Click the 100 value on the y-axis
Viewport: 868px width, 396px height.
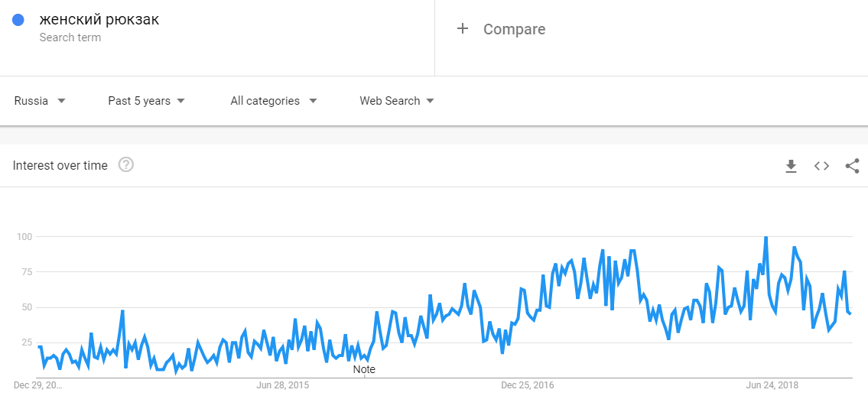pyautogui.click(x=24, y=237)
